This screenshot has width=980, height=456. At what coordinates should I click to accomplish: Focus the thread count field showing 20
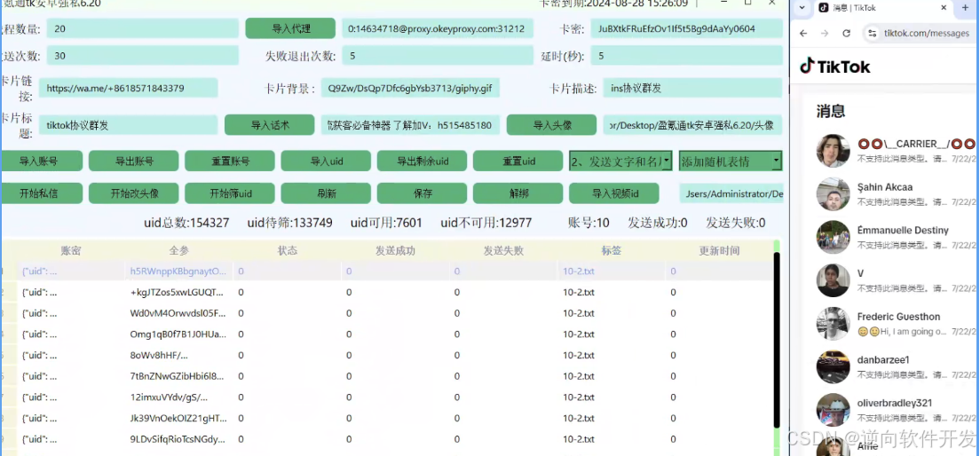click(x=143, y=28)
